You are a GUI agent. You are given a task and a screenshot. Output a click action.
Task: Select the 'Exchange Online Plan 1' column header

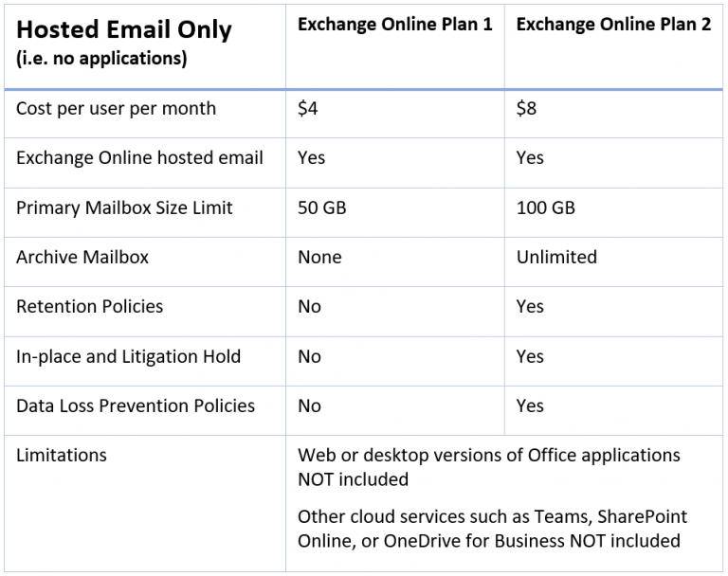[394, 25]
